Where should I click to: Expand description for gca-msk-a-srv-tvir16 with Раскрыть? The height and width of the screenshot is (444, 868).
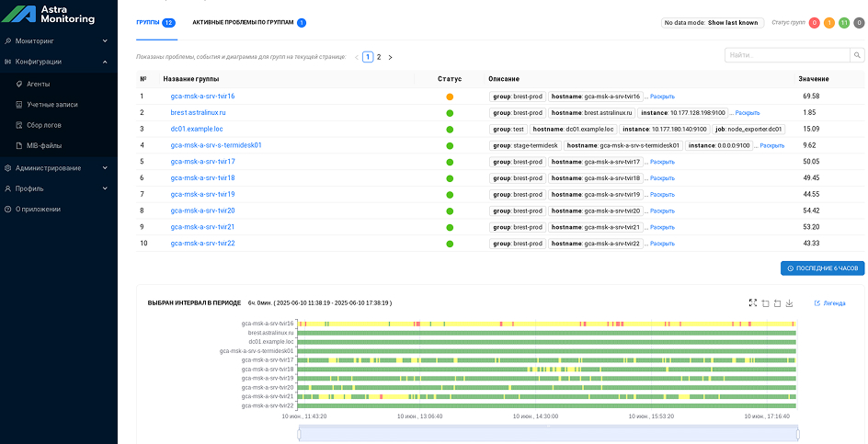(x=662, y=97)
